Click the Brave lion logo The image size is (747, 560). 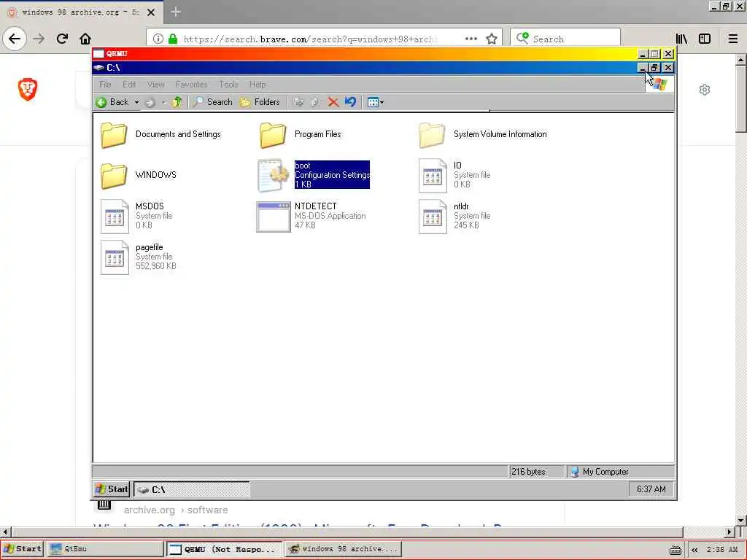pos(28,89)
